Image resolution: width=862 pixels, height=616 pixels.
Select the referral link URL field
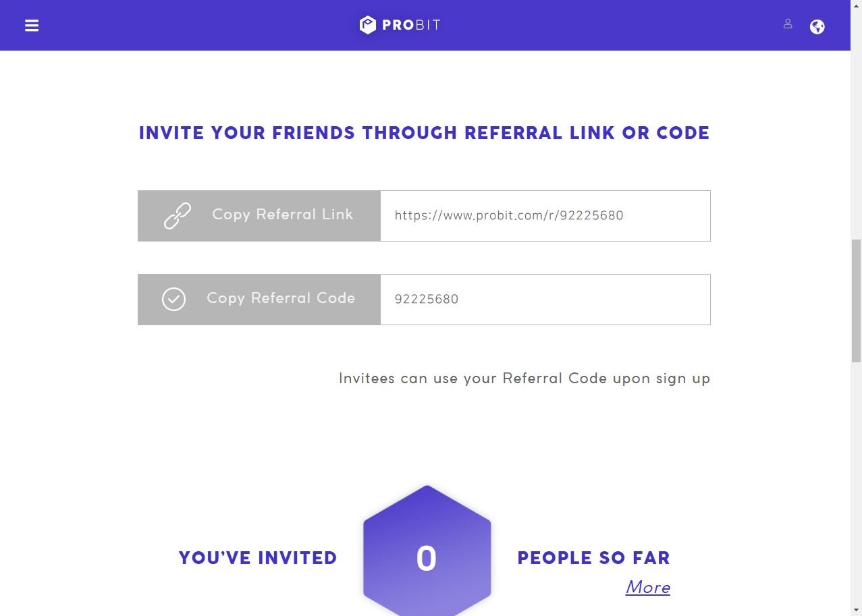[x=545, y=216]
